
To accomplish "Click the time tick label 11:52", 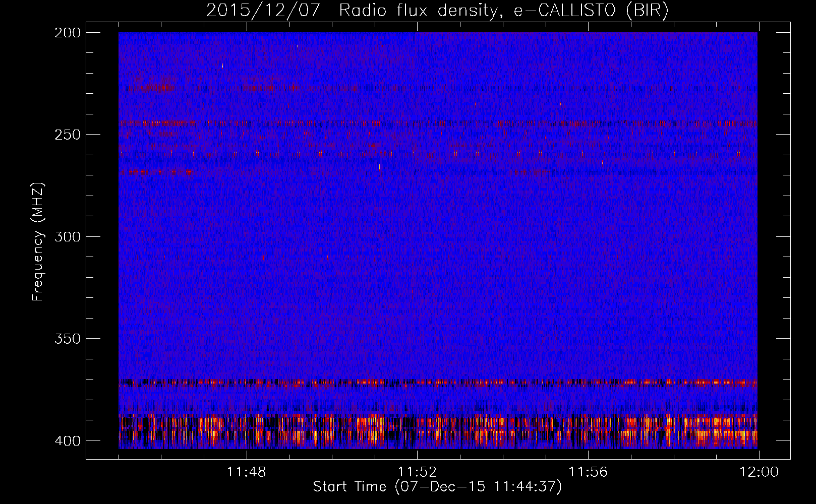I will [x=417, y=472].
